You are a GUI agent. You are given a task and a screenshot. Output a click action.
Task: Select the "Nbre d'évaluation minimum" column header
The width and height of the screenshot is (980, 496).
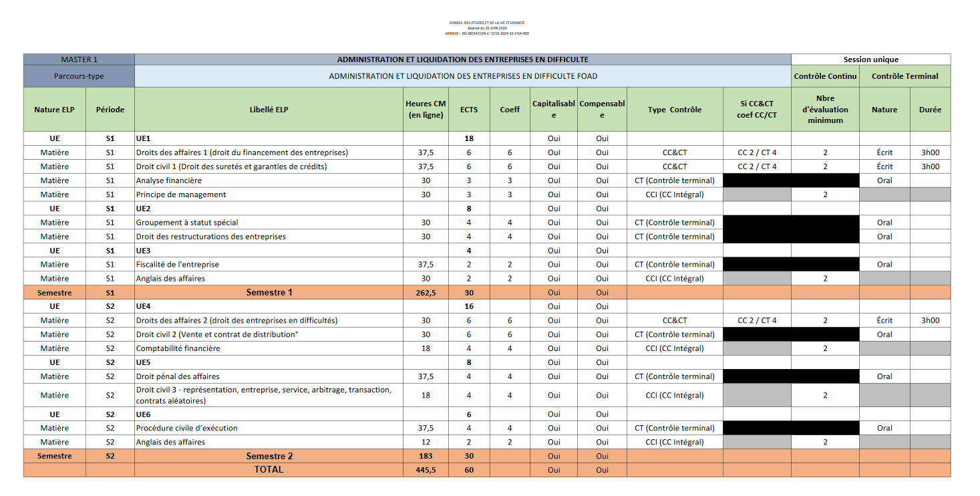tap(825, 110)
